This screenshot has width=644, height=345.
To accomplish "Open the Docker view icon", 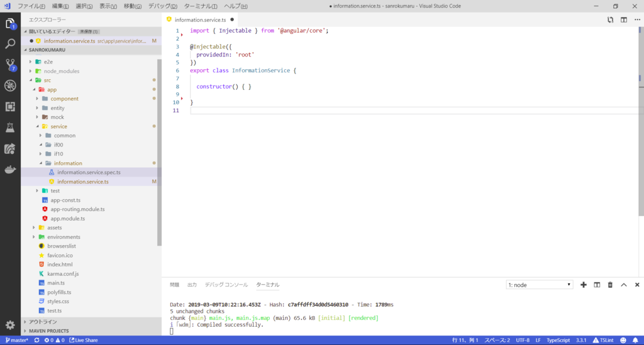I will (10, 170).
